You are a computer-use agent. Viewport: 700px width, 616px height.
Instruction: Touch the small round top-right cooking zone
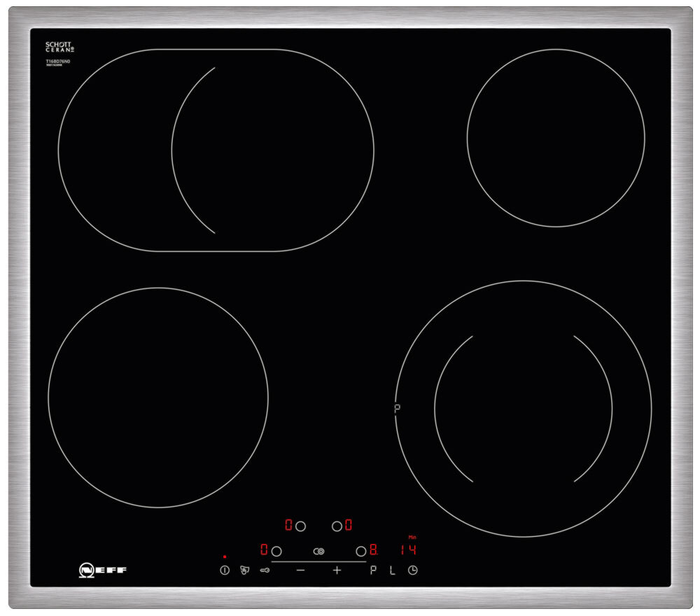(556, 138)
